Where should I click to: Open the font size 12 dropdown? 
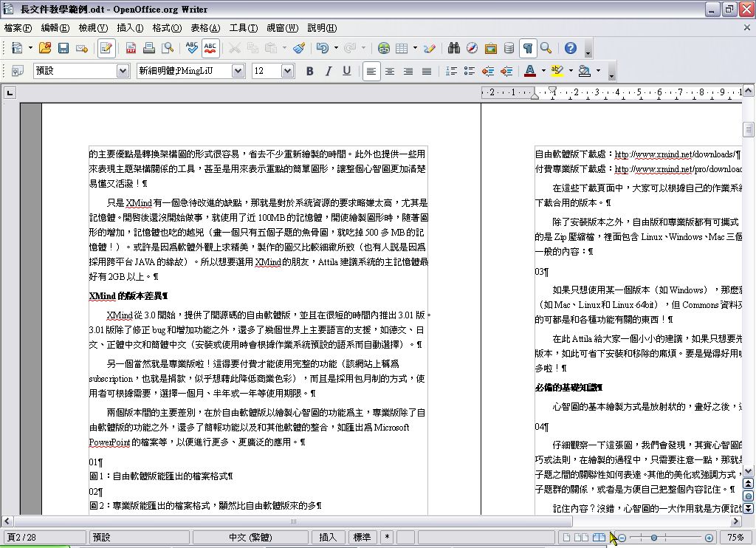pyautogui.click(x=288, y=71)
